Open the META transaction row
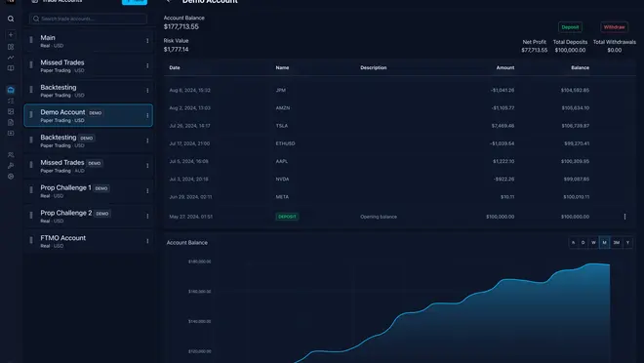This screenshot has height=363, width=644. (399, 197)
